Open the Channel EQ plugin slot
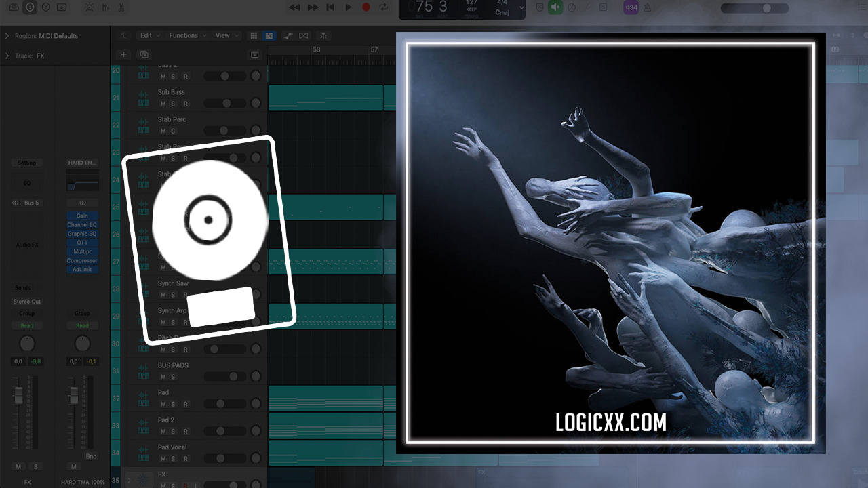Screen dimensions: 868x488 pos(82,225)
